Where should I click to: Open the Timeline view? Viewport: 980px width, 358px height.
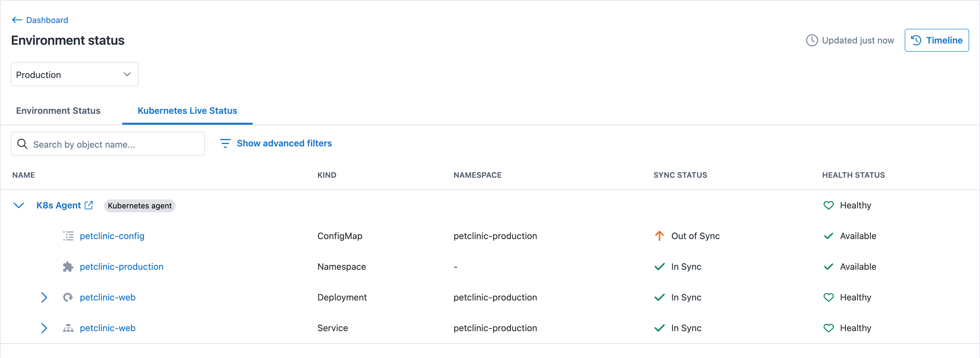pos(937,40)
